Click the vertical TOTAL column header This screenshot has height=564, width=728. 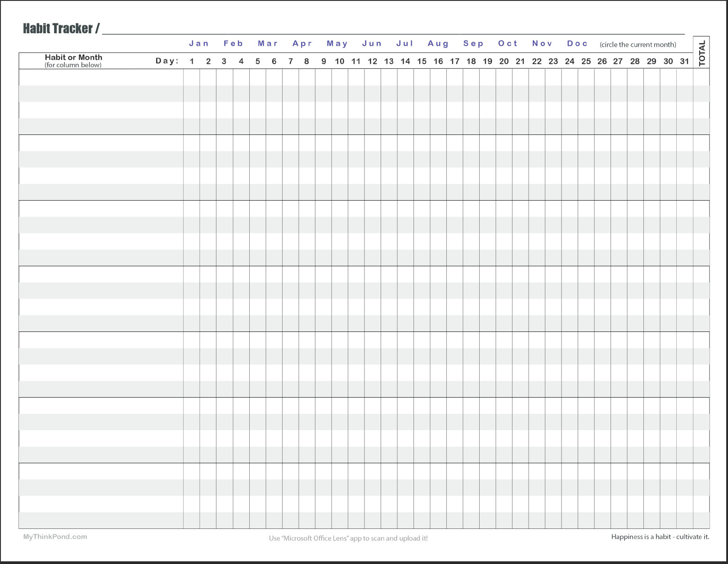702,53
